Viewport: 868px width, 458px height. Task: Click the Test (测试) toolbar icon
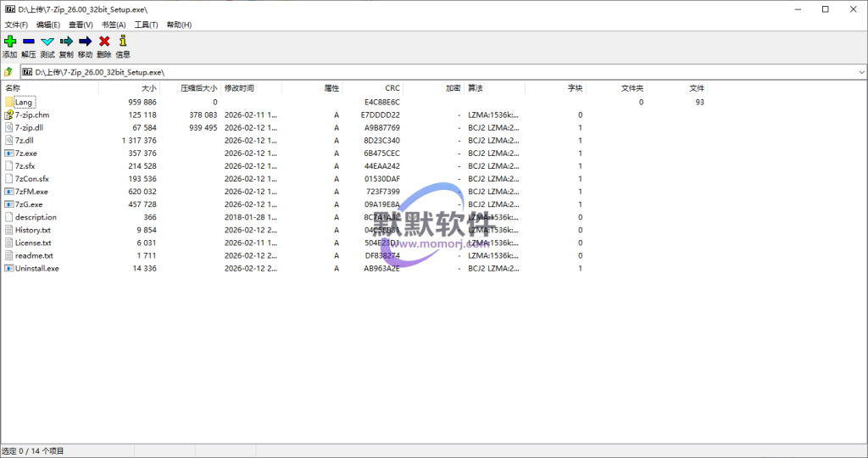point(47,42)
